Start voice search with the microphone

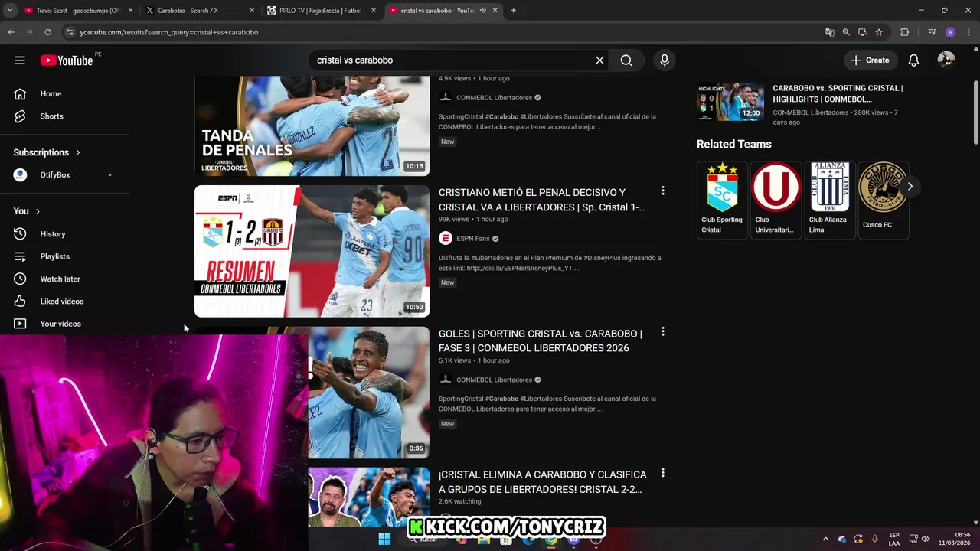coord(664,60)
